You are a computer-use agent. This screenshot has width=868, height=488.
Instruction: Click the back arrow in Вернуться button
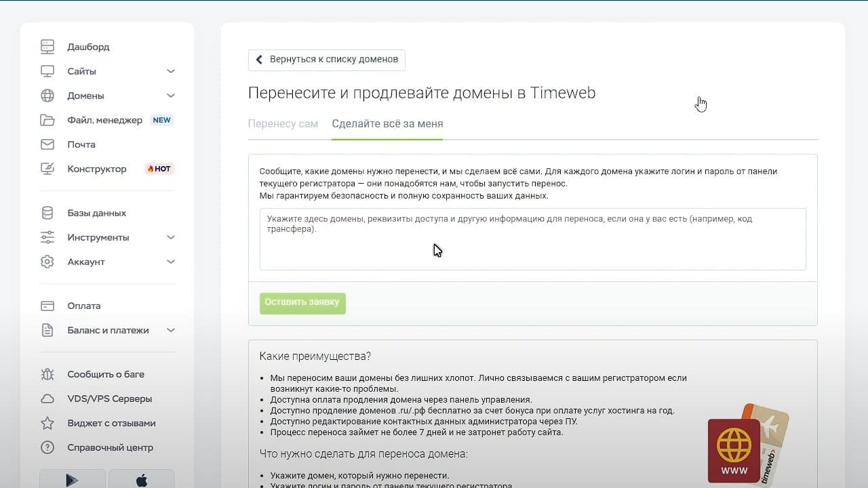coord(259,60)
